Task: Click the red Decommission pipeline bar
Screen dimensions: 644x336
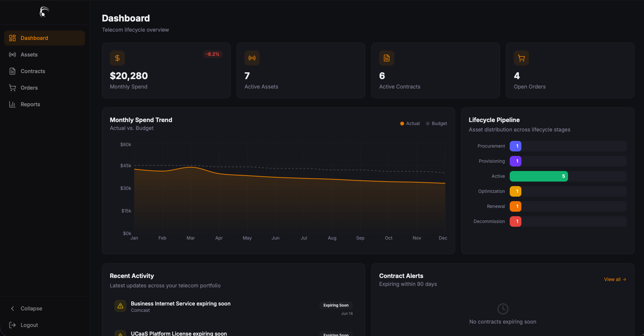Action: 515,221
